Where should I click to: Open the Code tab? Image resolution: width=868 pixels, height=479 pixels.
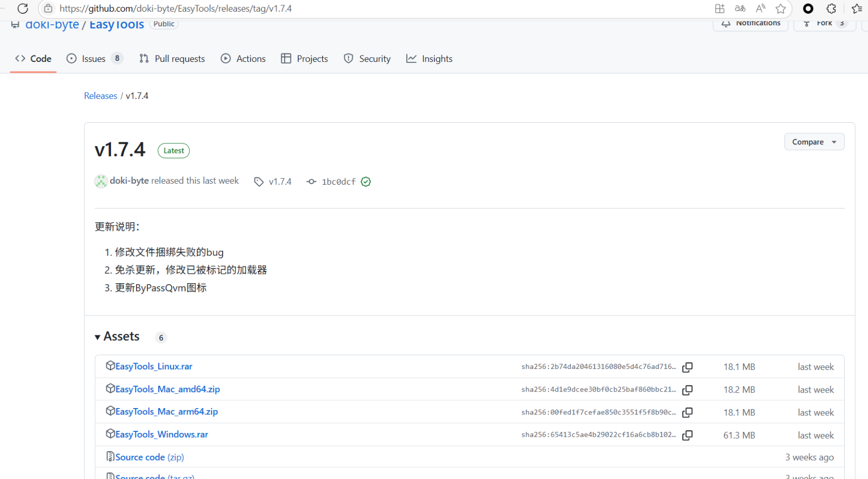click(33, 59)
